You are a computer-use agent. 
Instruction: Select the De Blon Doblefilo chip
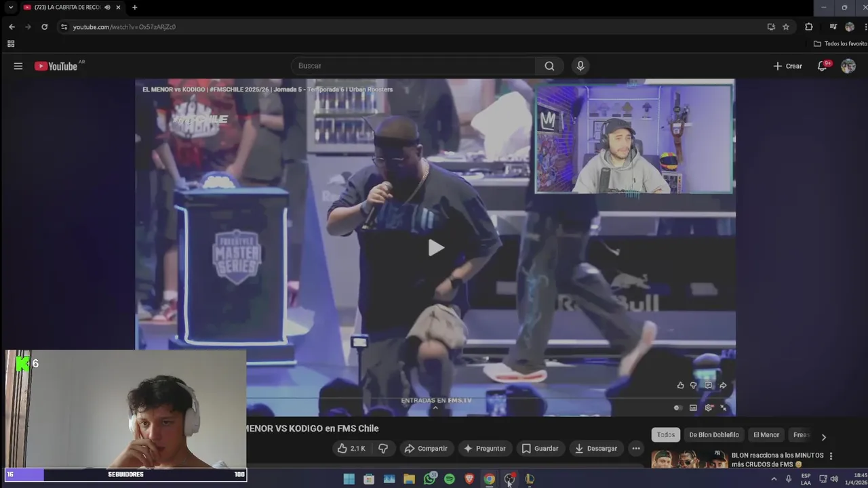coord(714,434)
